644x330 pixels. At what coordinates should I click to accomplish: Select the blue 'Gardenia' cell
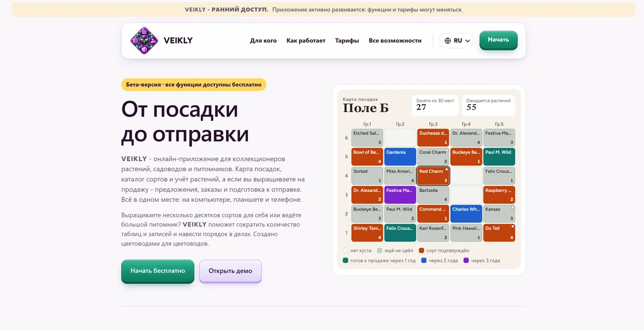pyautogui.click(x=400, y=157)
